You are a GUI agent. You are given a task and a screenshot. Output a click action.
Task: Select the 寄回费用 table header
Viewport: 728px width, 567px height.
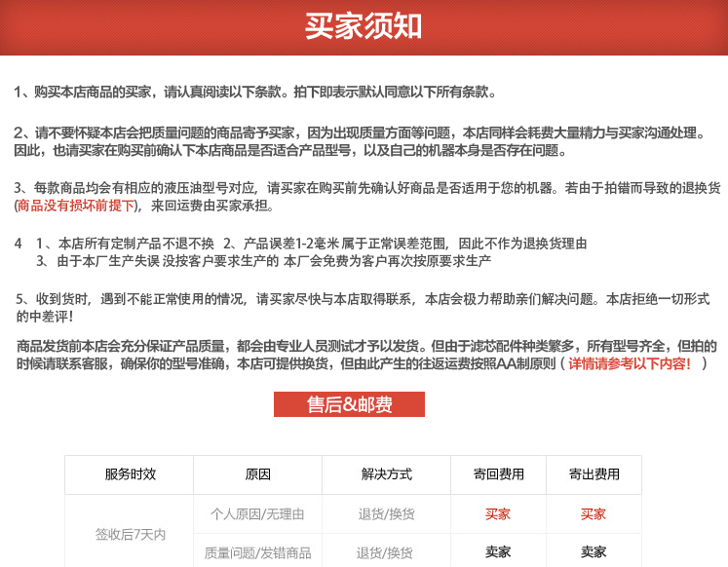pyautogui.click(x=498, y=474)
